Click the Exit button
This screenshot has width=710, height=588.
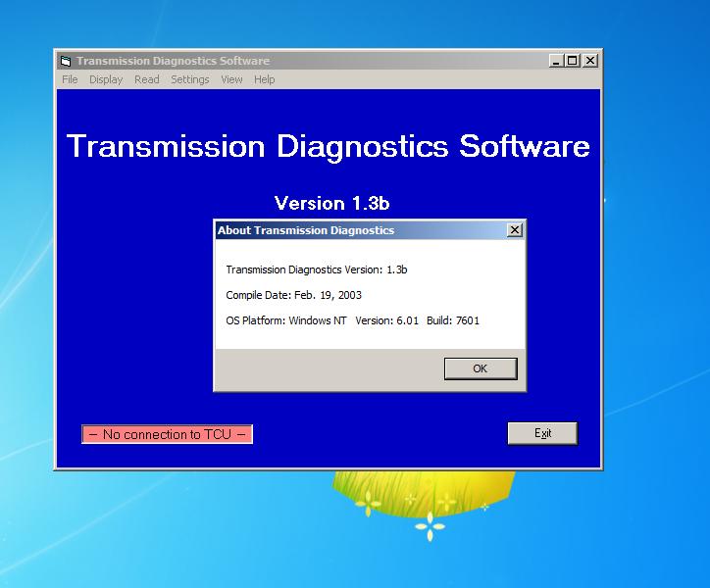point(542,433)
